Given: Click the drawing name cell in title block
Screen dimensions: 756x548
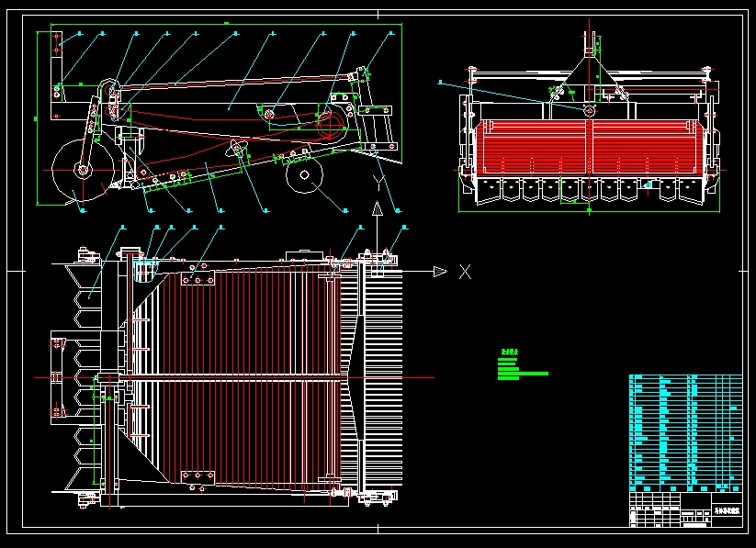Looking at the screenshot, I should [728, 511].
